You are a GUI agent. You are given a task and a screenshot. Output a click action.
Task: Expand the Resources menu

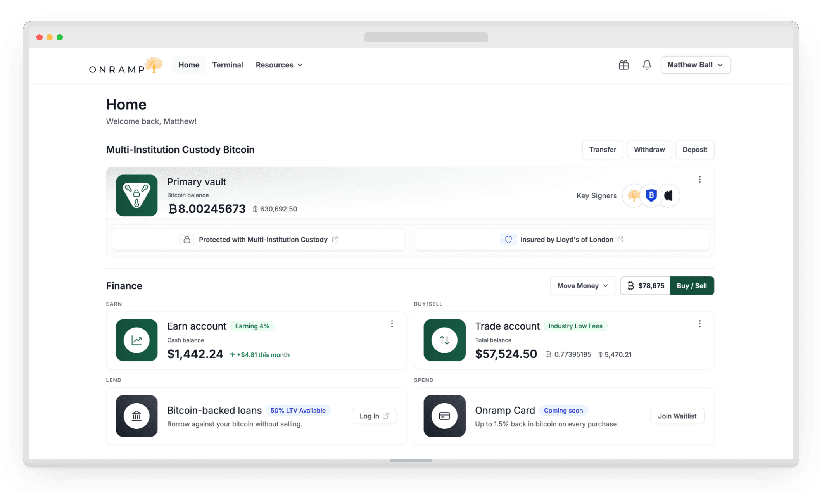(279, 65)
